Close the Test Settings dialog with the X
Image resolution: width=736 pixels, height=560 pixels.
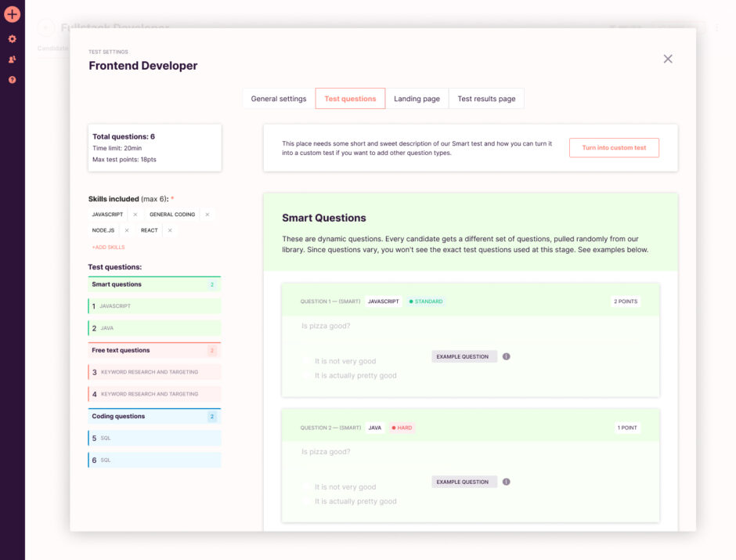click(x=668, y=58)
